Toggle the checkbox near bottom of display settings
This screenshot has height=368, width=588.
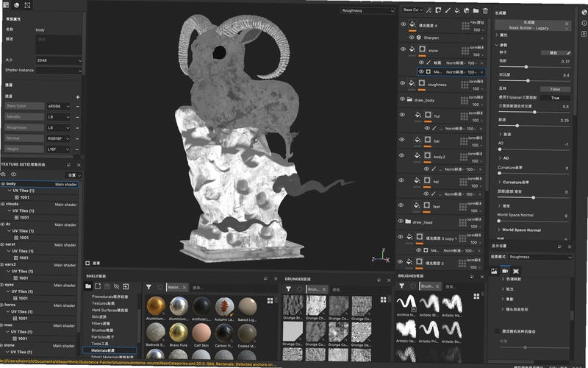pos(498,331)
